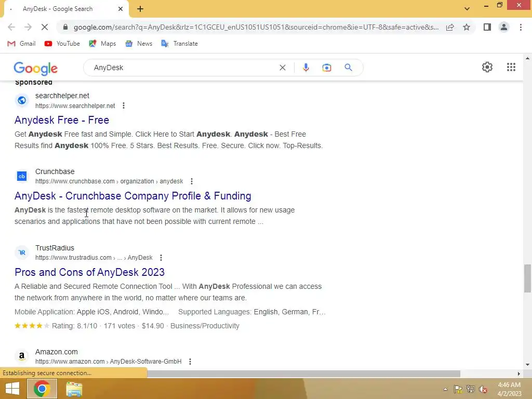The height and width of the screenshot is (399, 532).
Task: Search by image with camera icon
Action: [326, 68]
